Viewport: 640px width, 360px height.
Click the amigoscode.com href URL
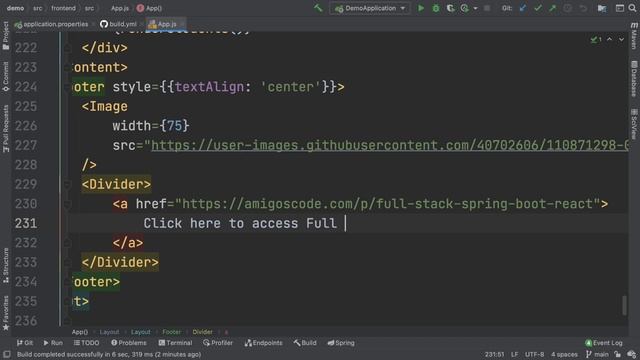click(388, 204)
